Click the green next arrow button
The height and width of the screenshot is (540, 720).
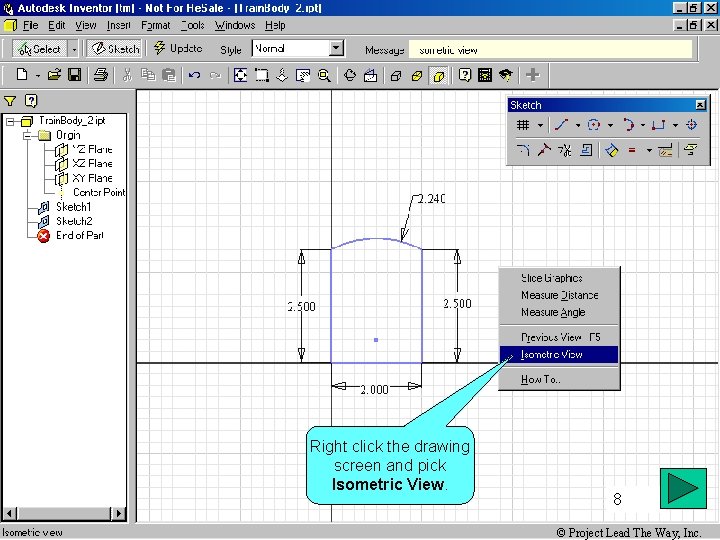click(x=683, y=488)
